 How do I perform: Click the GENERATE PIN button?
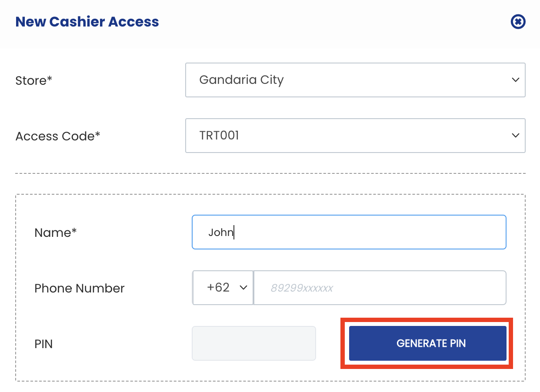pyautogui.click(x=428, y=343)
